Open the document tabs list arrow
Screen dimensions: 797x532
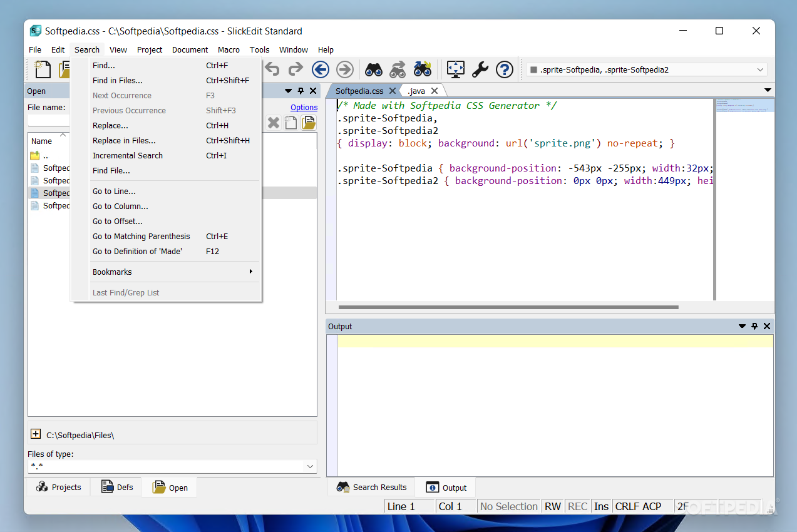768,91
